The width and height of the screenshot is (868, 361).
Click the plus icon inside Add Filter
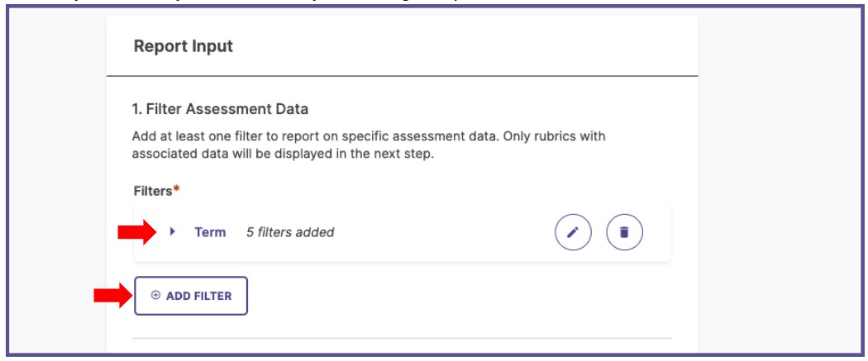pyautogui.click(x=155, y=295)
